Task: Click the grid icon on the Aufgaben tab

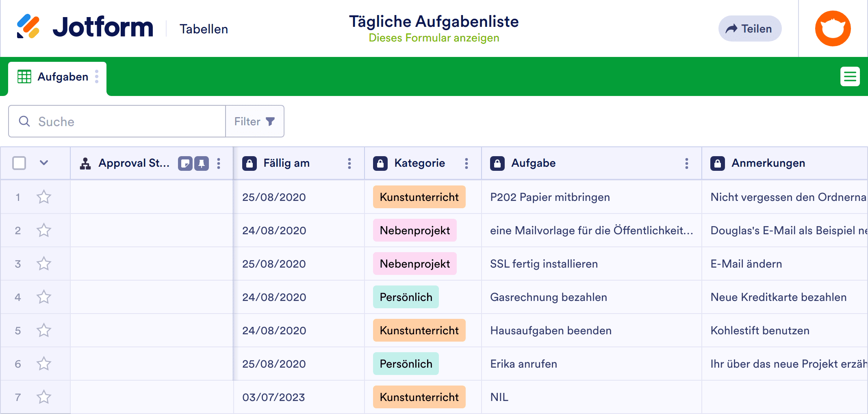Action: [x=24, y=76]
